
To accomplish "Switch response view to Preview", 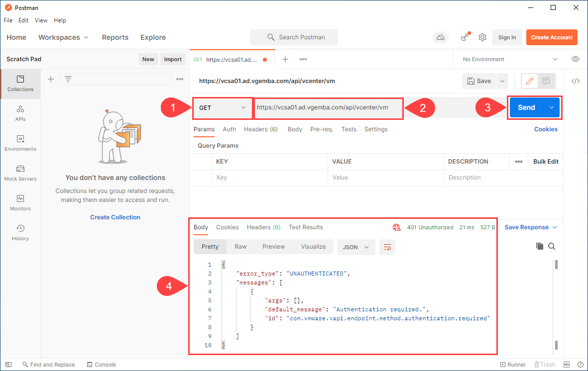I will pyautogui.click(x=273, y=247).
